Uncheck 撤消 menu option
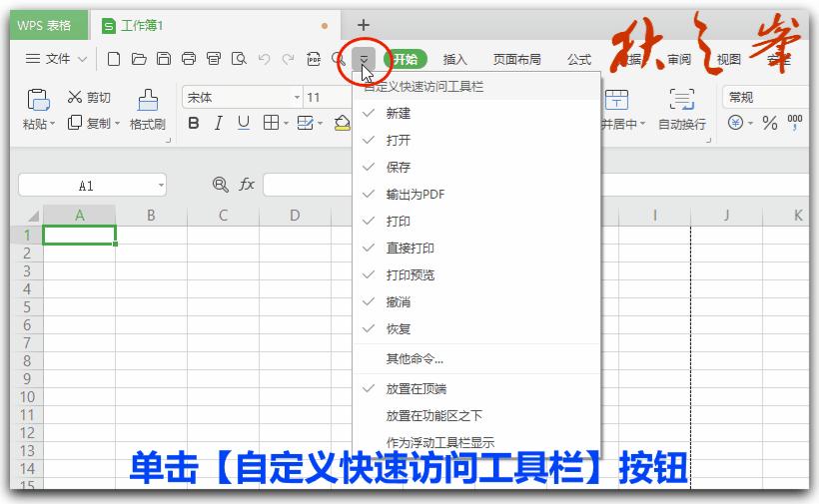Image resolution: width=819 pixels, height=504 pixels. [476, 302]
